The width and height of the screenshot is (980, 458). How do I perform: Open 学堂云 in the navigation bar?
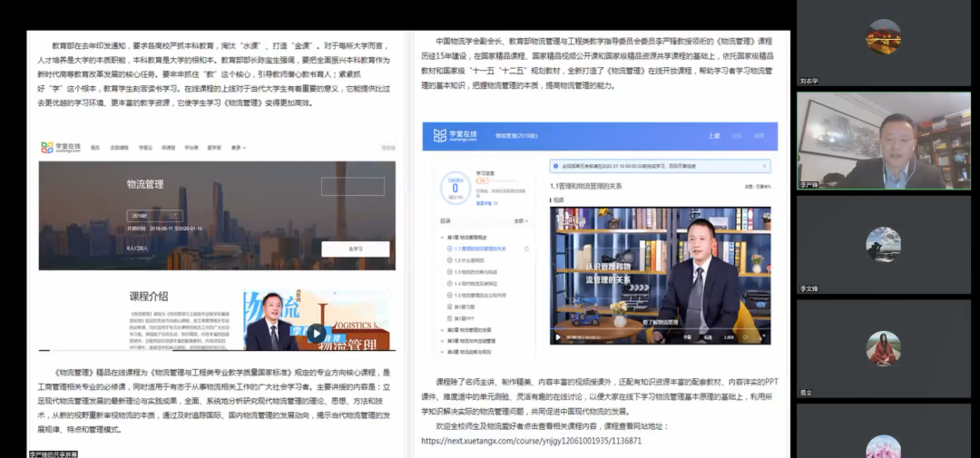145,148
